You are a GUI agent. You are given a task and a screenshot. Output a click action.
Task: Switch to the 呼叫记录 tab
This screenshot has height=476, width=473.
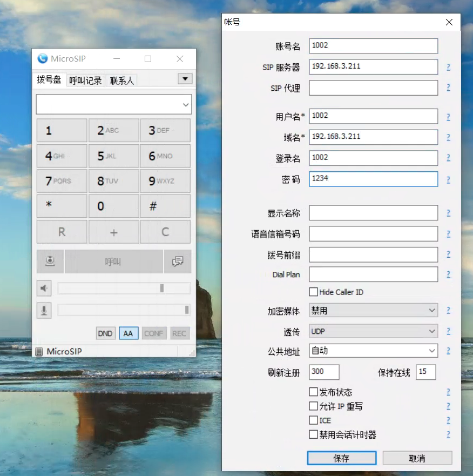[x=85, y=81]
